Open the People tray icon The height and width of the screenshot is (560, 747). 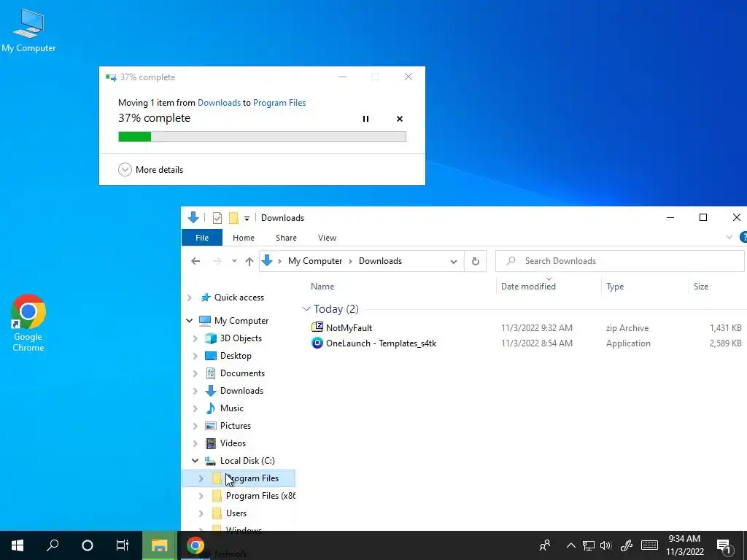[x=544, y=545]
